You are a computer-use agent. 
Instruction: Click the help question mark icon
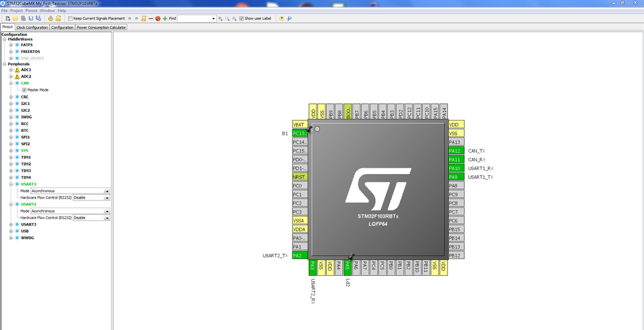pyautogui.click(x=281, y=19)
